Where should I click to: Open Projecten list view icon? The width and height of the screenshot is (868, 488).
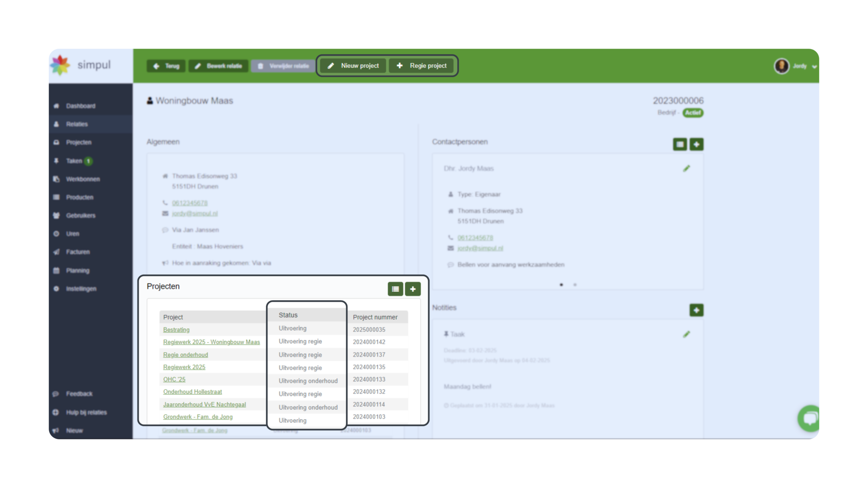395,289
